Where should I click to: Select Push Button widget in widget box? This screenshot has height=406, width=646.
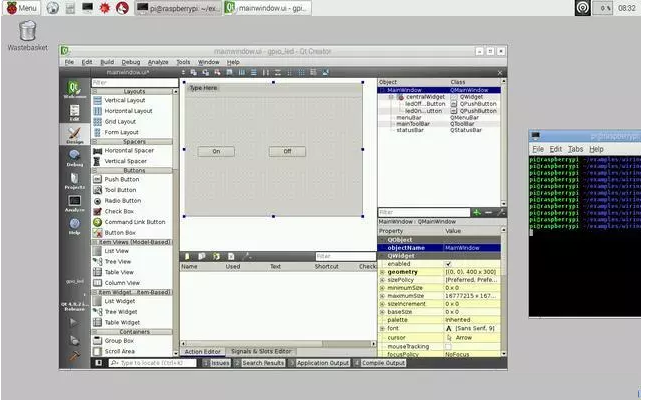point(122,180)
